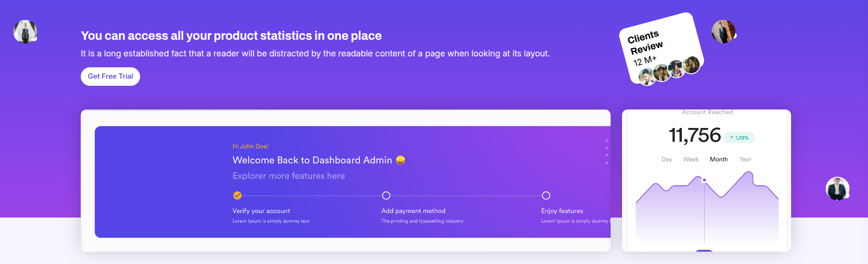Click the Get Free Trial button
Viewport: 868px width, 264px height.
click(x=110, y=76)
